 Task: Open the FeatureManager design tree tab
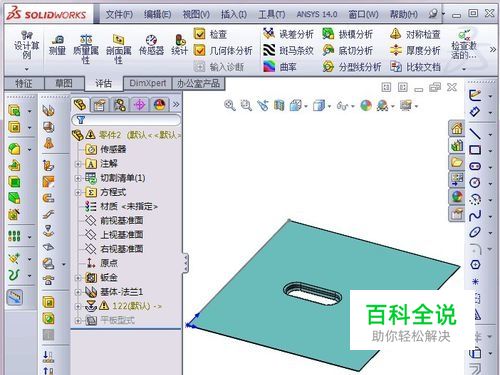click(x=80, y=105)
